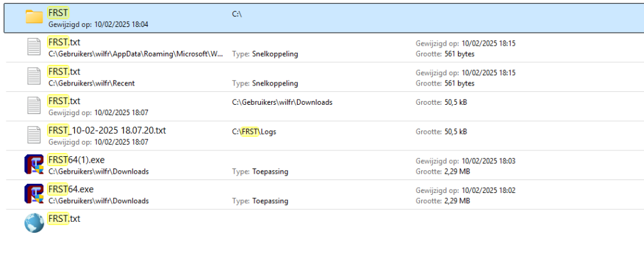Click document icon of FRST.txt in Recent folder
This screenshot has width=644, height=272.
[x=34, y=77]
